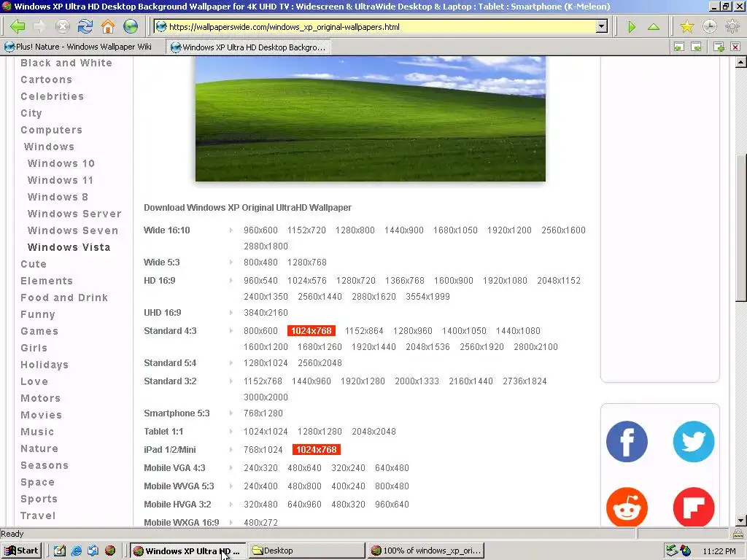Click in the URL address field

376,27
